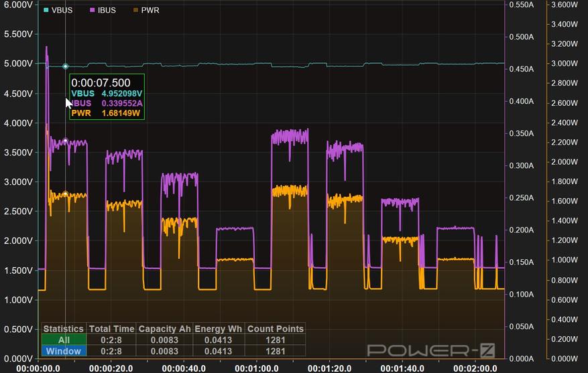The height and width of the screenshot is (373, 588).
Task: Toggle the IBUS series legend label
Action: (x=106, y=11)
